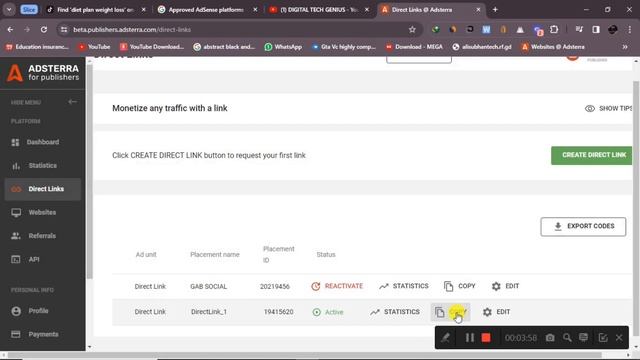Open a new browser tab
This screenshot has height=360, width=640.
click(495, 9)
